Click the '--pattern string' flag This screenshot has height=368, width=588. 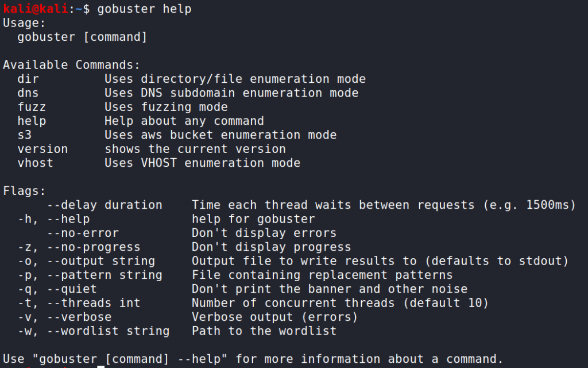point(105,275)
